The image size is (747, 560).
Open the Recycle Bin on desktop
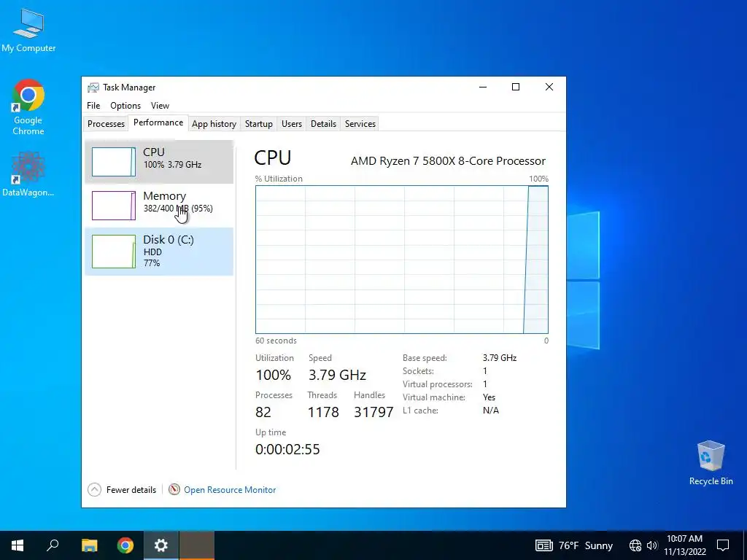711,463
